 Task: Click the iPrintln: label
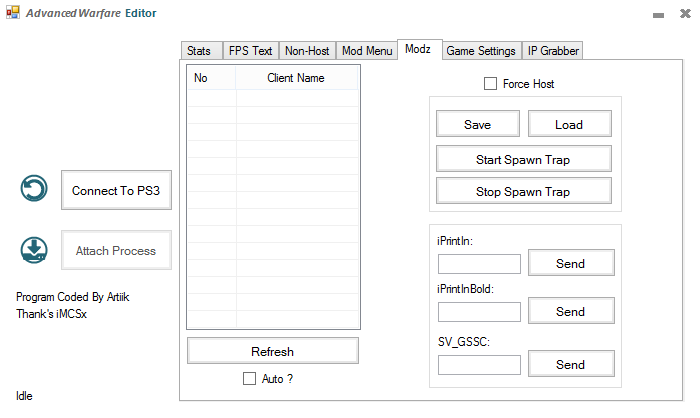454,241
